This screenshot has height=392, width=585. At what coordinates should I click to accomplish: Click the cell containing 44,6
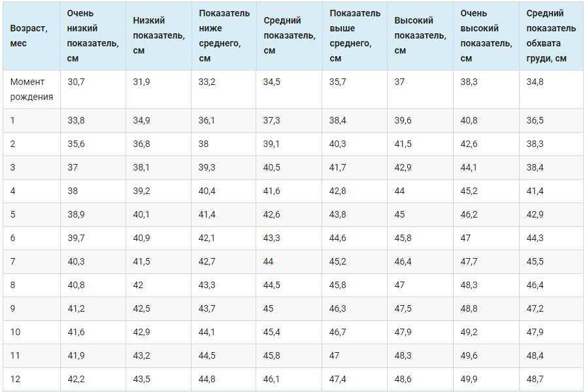click(x=338, y=238)
